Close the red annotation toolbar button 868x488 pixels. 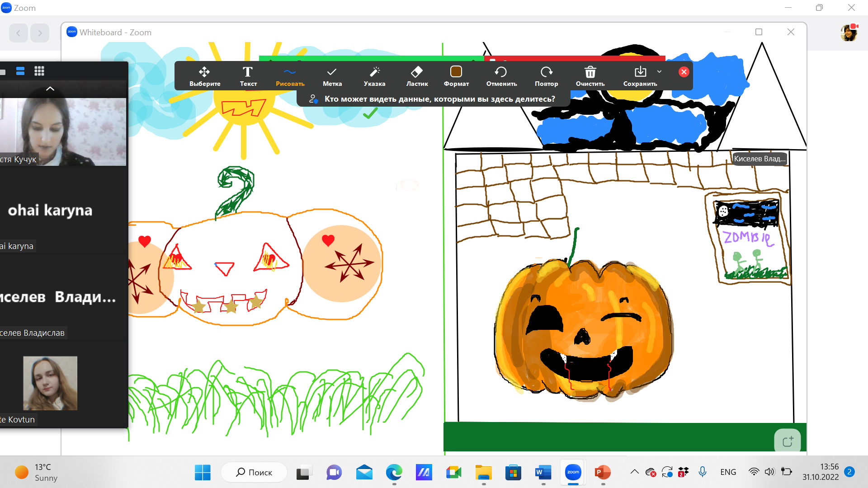coord(684,72)
